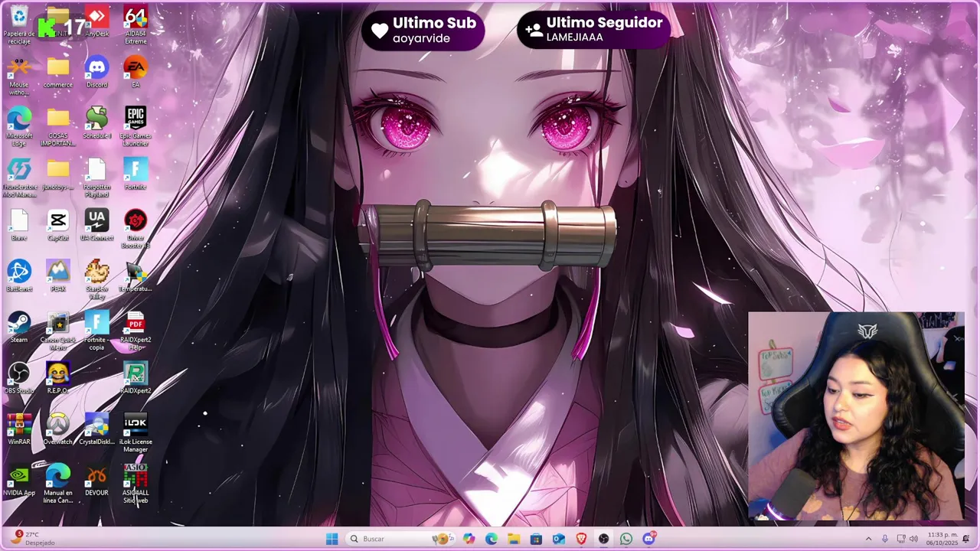Select the PEAK game shortcut
Image resolution: width=980 pixels, height=551 pixels.
point(58,276)
